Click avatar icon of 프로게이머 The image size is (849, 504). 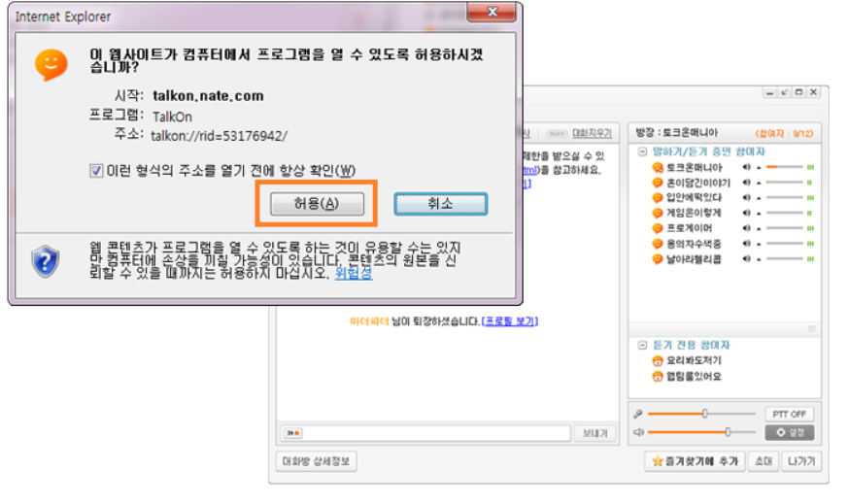point(658,228)
